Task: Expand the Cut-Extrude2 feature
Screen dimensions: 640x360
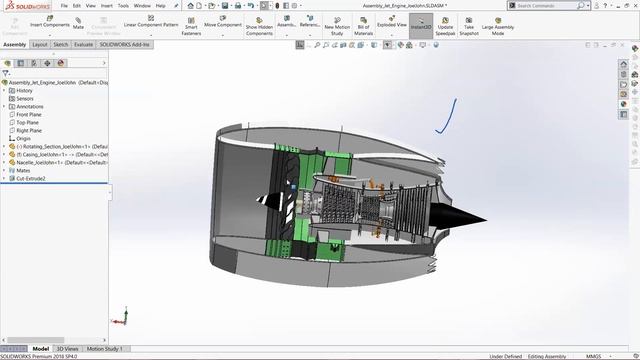Action: 4,178
